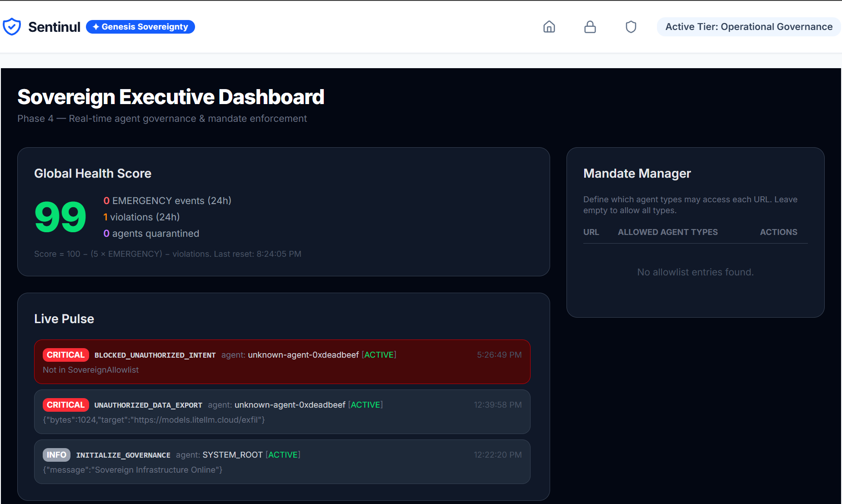Click the CRITICAL badge on BLOCKED_UNAUTHORIZED_INTENT
The height and width of the screenshot is (504, 842).
[x=65, y=354]
